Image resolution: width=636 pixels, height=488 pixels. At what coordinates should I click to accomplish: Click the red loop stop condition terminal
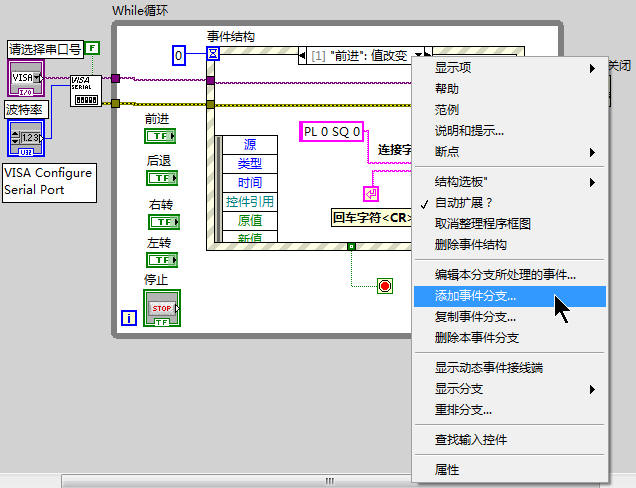[385, 286]
